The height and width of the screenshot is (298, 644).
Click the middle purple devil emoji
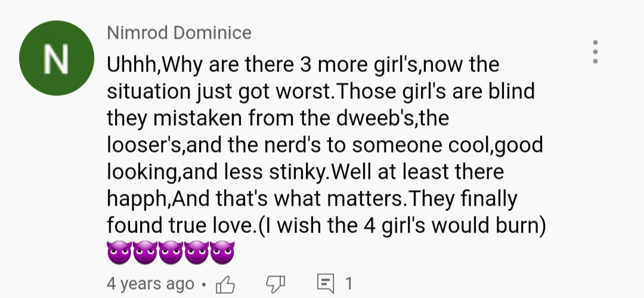[x=171, y=252]
